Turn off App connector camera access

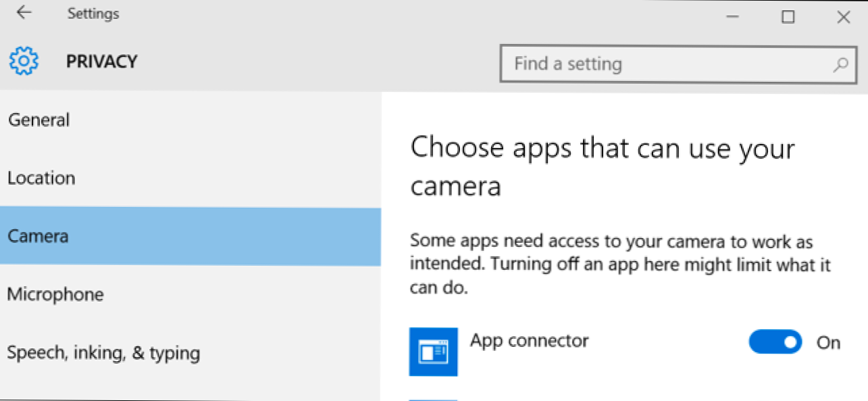click(775, 342)
